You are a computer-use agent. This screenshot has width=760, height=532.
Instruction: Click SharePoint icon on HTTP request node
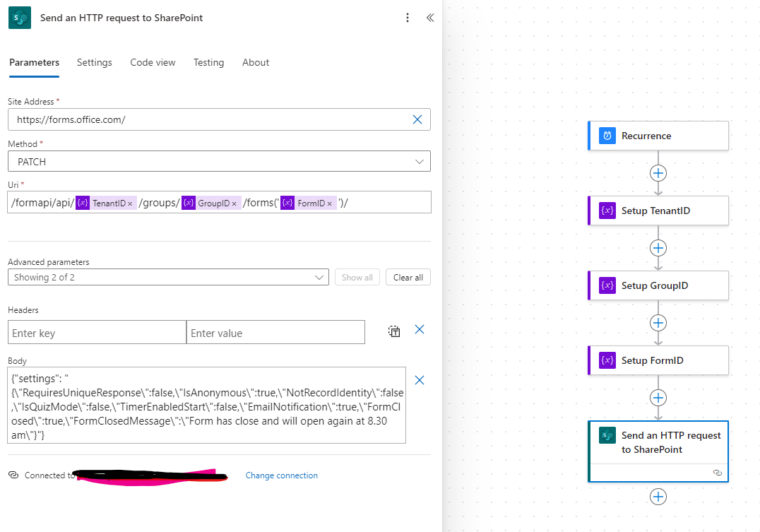point(607,435)
